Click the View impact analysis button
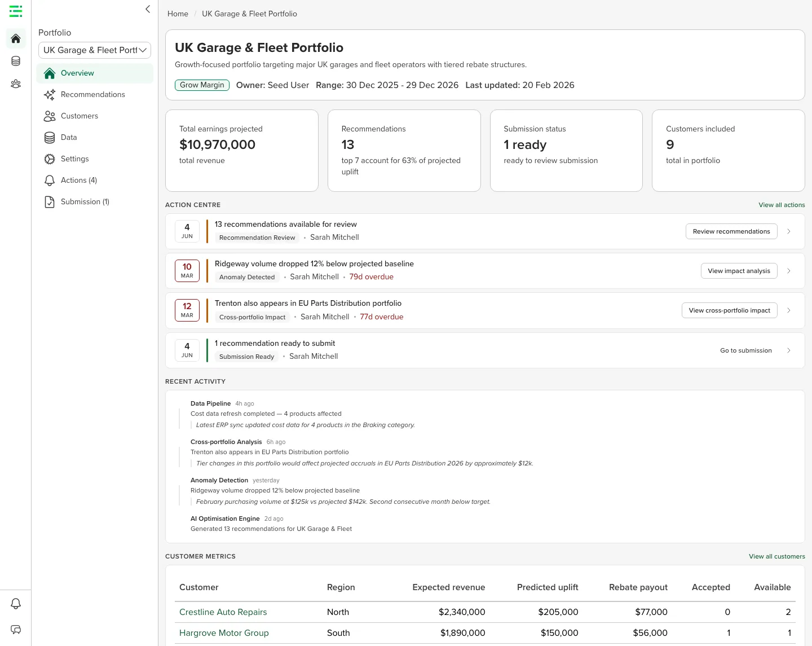Image resolution: width=812 pixels, height=646 pixels. [739, 271]
